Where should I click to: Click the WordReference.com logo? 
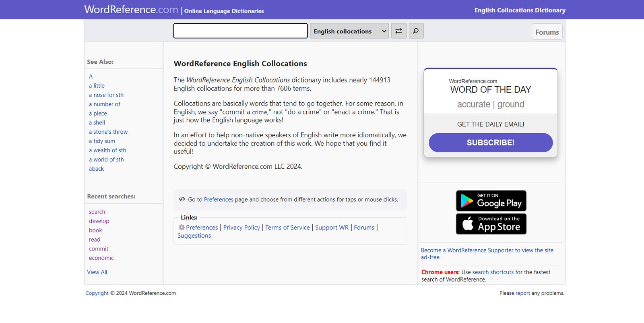(x=131, y=10)
